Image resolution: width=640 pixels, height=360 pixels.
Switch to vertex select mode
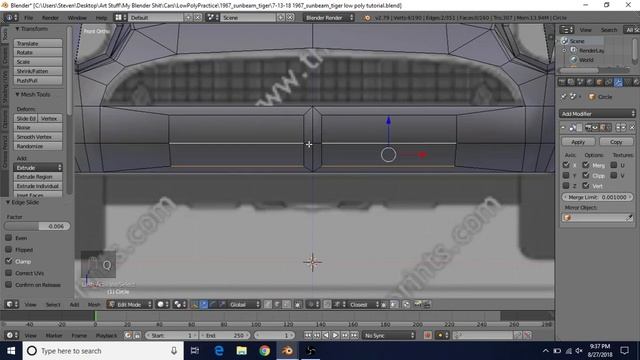coord(268,304)
